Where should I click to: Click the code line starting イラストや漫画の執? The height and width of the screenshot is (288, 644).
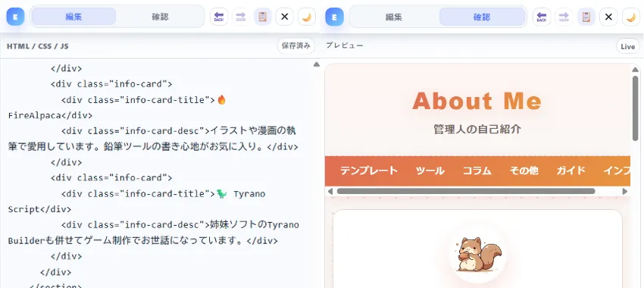[x=179, y=131]
